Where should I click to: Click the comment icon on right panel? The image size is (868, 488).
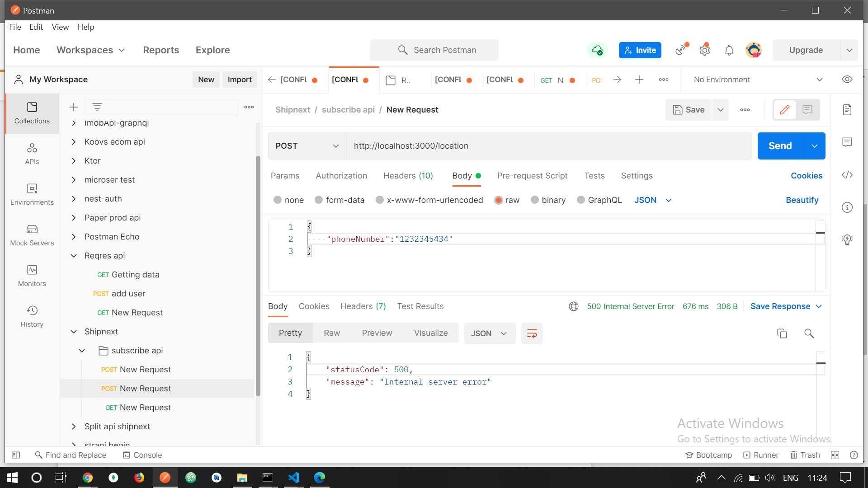click(848, 142)
